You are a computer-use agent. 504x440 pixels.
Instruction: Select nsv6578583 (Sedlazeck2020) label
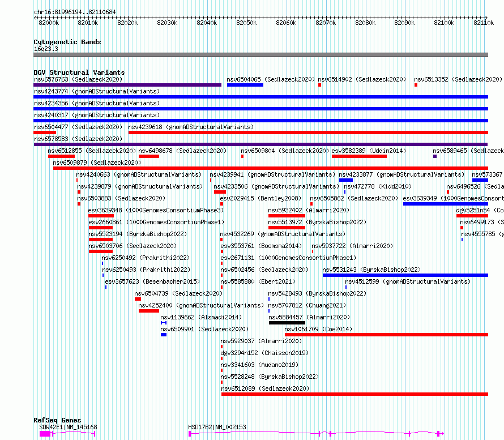click(78, 139)
